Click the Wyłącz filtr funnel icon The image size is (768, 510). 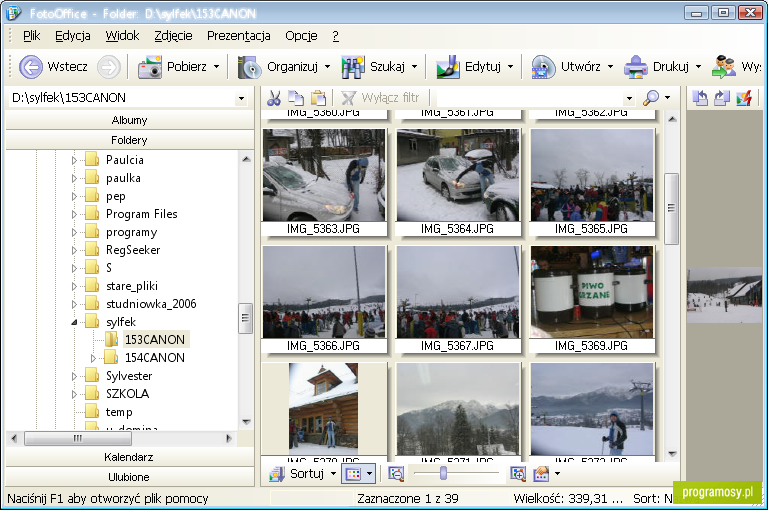(348, 98)
